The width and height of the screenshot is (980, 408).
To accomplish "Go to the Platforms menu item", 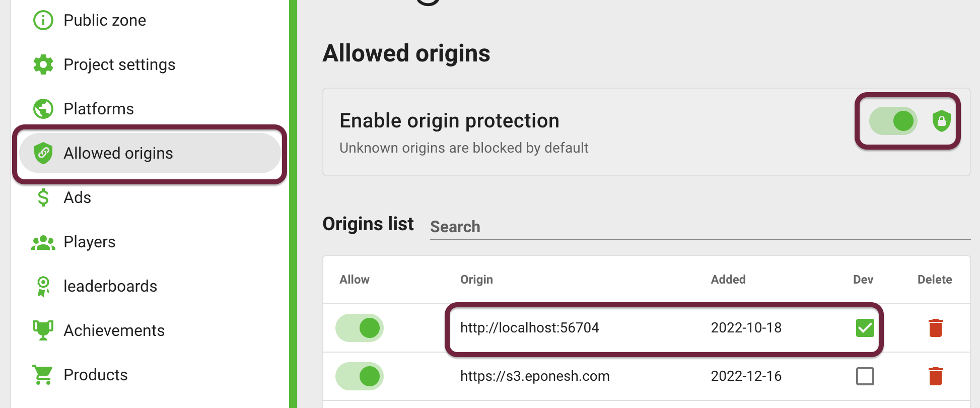I will pyautogui.click(x=150, y=109).
